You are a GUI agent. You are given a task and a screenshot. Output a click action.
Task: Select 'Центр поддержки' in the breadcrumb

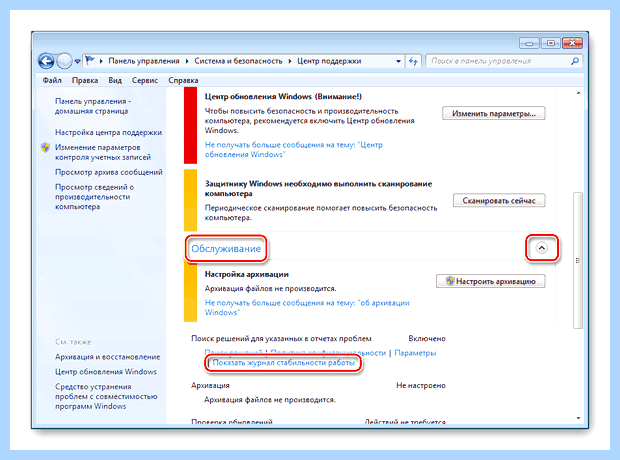pos(329,61)
